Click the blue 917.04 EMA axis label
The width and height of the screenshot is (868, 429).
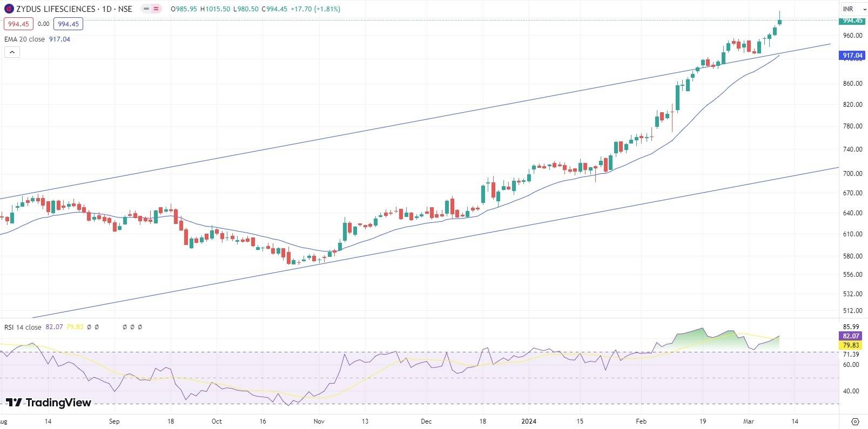tap(852, 56)
